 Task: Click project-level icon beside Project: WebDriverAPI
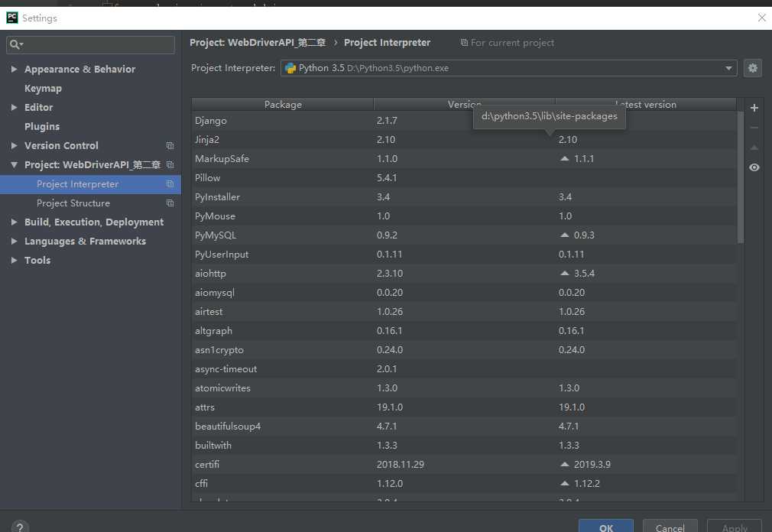170,164
